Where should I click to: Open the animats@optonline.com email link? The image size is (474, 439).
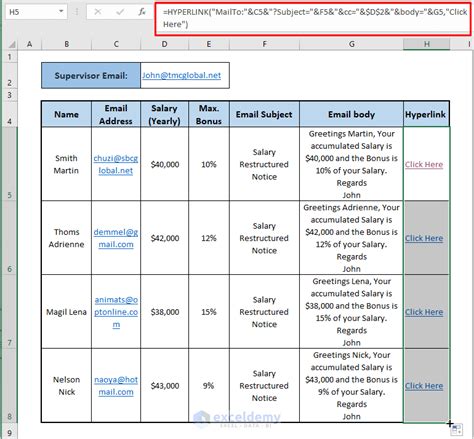coord(116,312)
